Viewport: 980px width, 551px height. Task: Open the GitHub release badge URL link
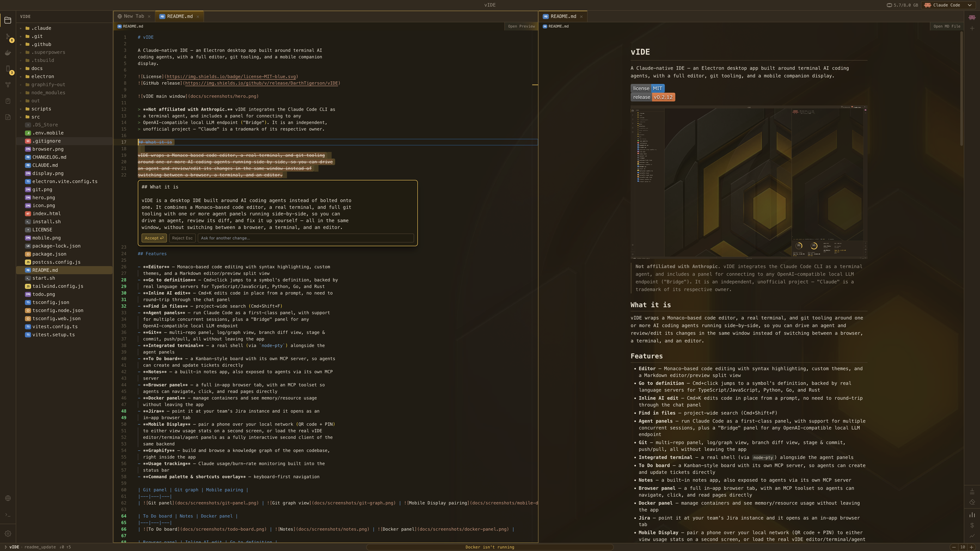click(x=262, y=83)
